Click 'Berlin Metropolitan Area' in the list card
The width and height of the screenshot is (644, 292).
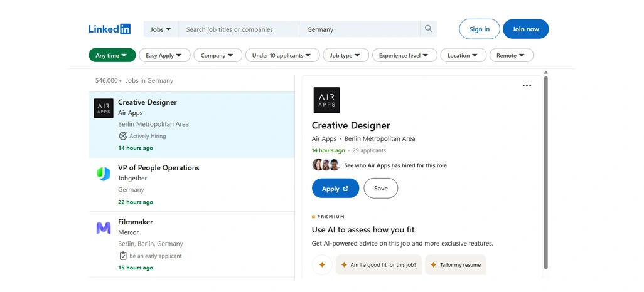tap(154, 124)
